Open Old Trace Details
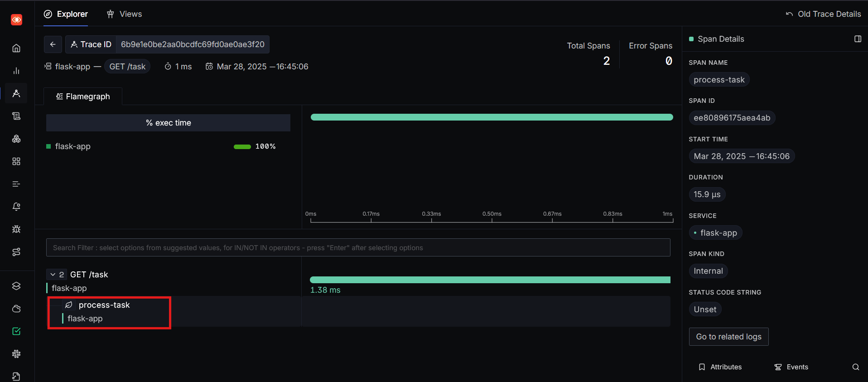The image size is (868, 382). pos(823,14)
